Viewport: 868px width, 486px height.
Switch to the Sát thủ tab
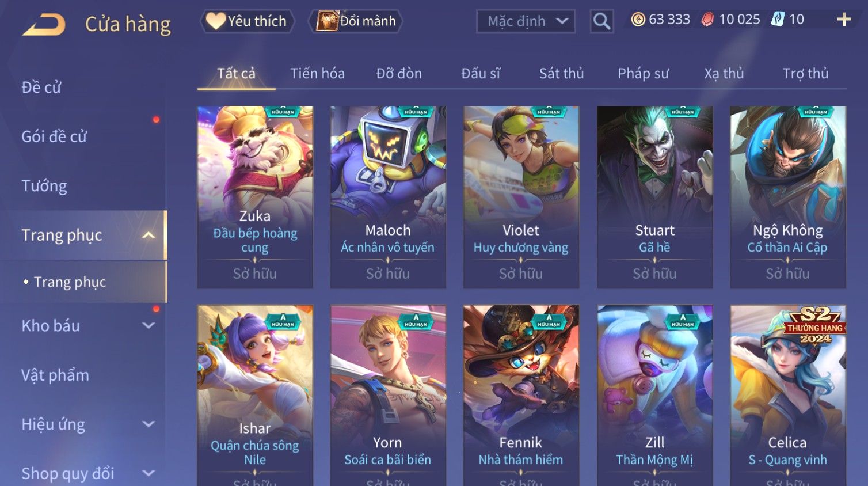click(561, 74)
